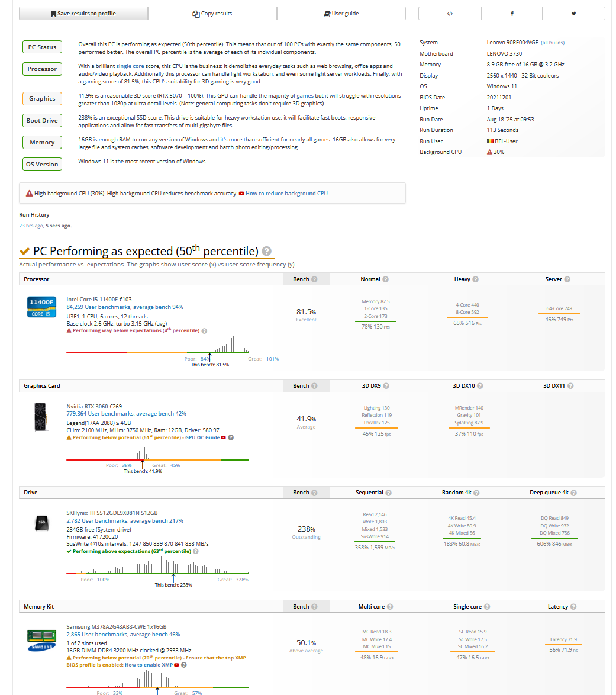This screenshot has width=616, height=695.
Task: Open the 23 hrs ago run history link
Action: (x=31, y=226)
